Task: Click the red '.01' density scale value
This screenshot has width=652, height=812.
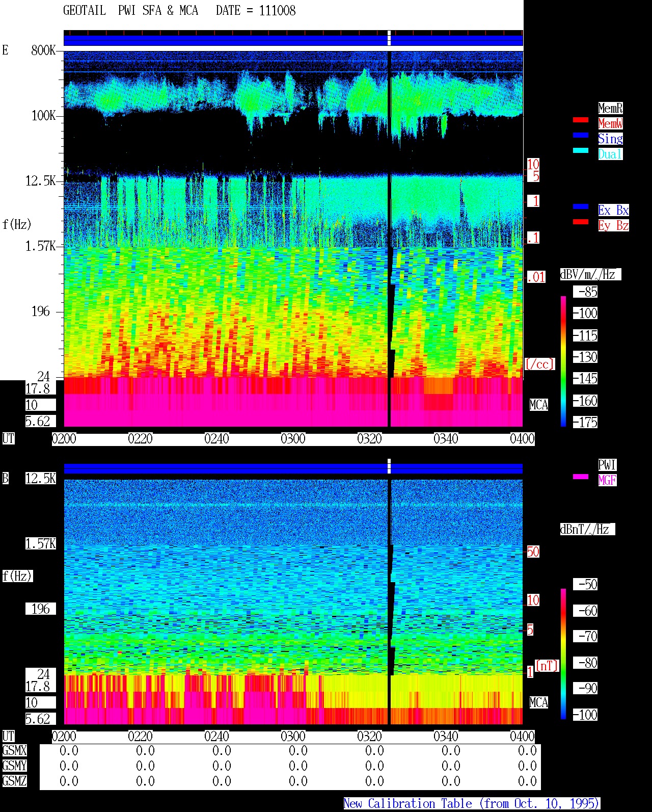Action: click(x=536, y=277)
